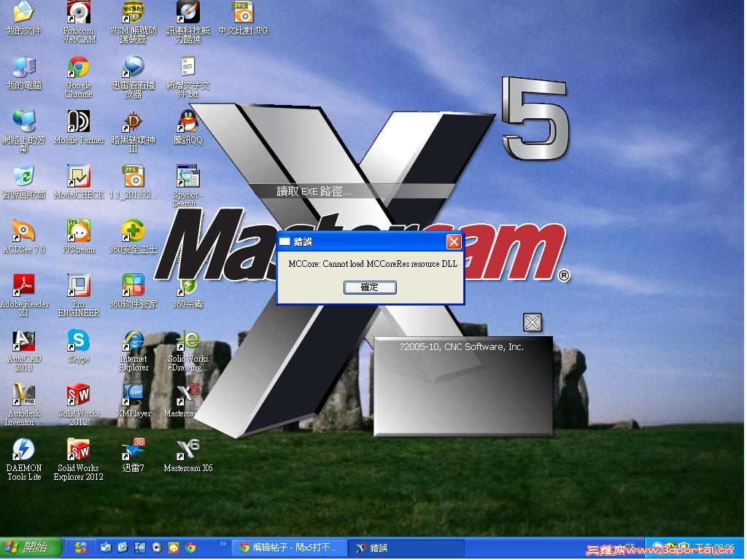Select the 迅雷看看播放器 shortcut
The image size is (747, 560).
click(133, 77)
